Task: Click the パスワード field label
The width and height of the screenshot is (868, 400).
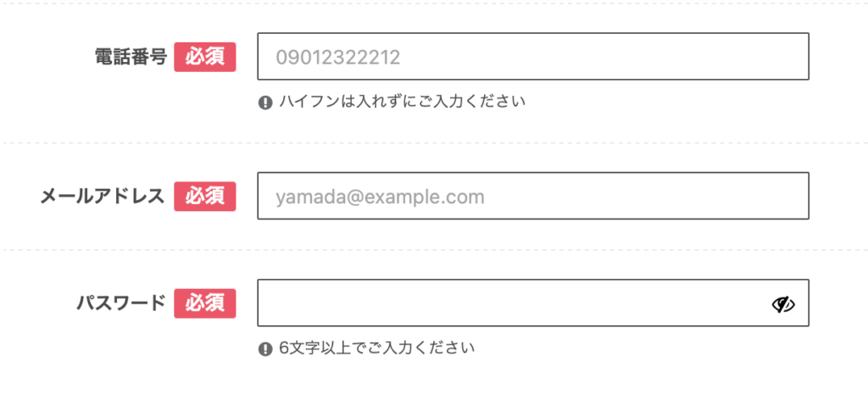Action: coord(120,303)
